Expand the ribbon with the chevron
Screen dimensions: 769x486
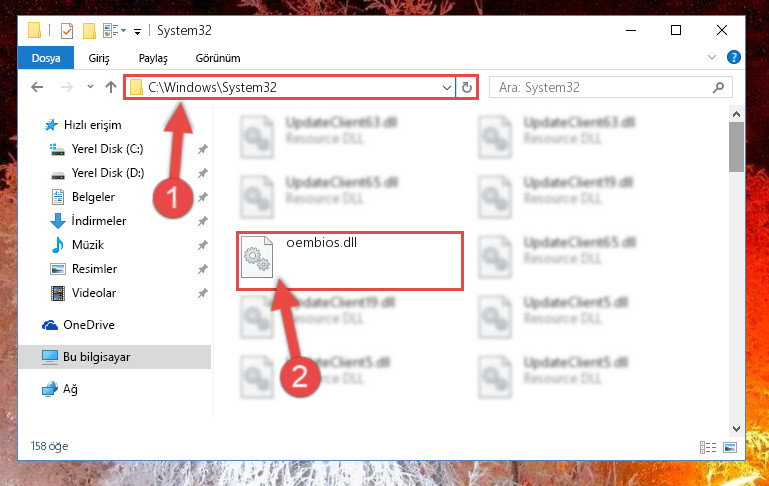pyautogui.click(x=712, y=57)
